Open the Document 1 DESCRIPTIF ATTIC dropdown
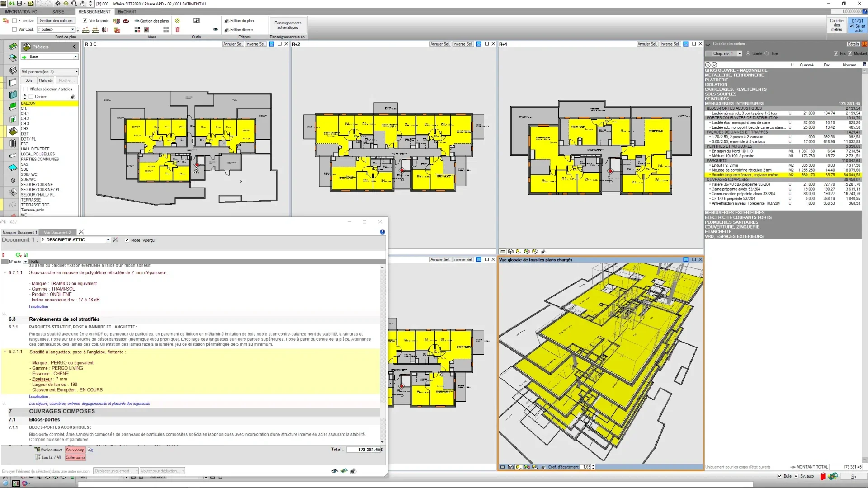Viewport: 868px width, 488px height. pos(108,240)
